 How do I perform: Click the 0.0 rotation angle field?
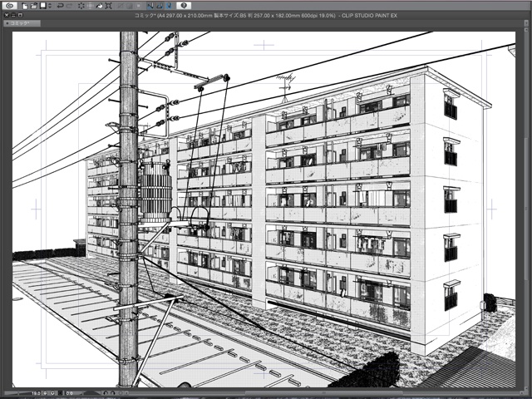point(69,393)
